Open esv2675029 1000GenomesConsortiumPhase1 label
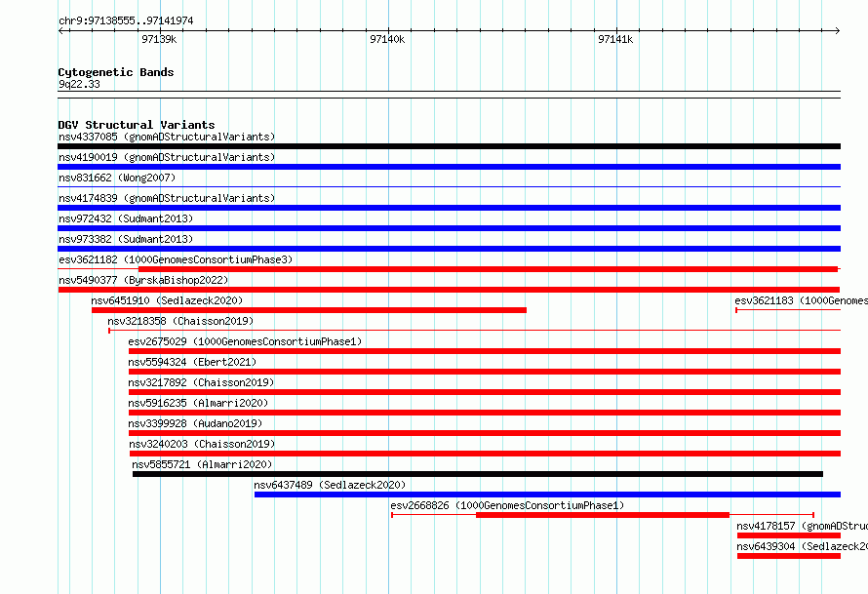This screenshot has height=594, width=868. pyautogui.click(x=245, y=341)
